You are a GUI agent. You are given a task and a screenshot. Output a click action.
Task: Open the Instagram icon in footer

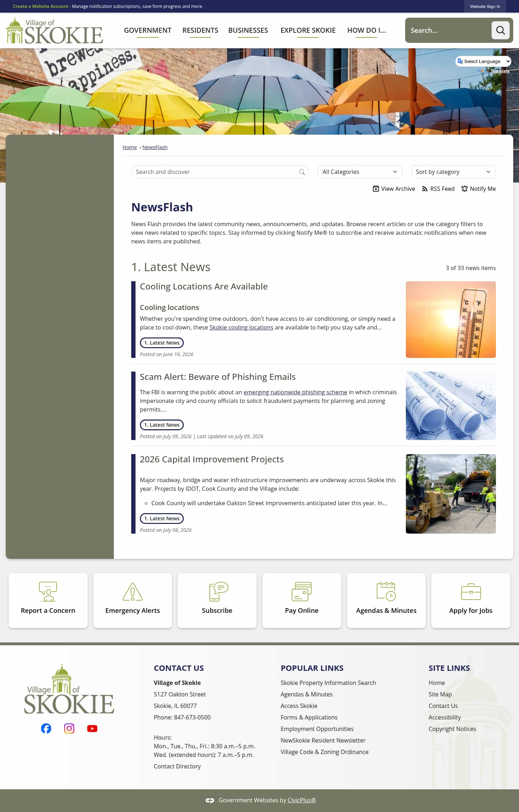(69, 728)
